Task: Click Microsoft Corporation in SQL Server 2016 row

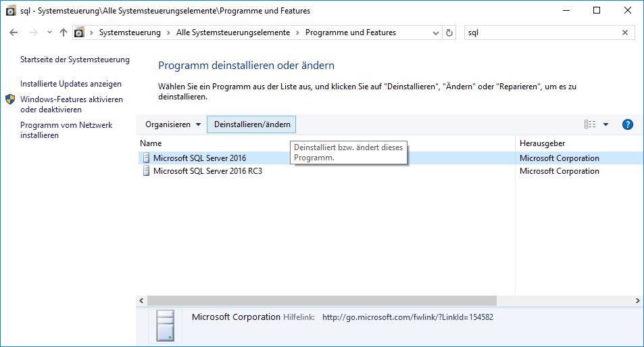Action: pyautogui.click(x=559, y=158)
